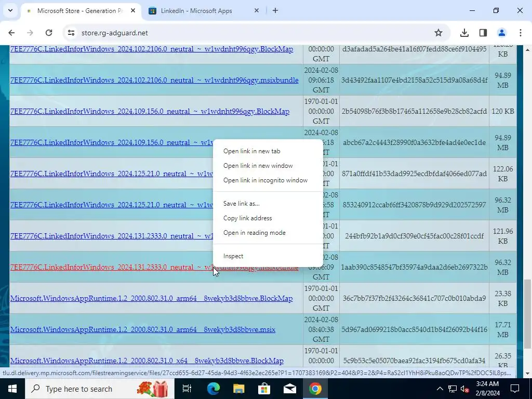The image size is (532, 399).
Task: Click the taskbar search box
Action: (99, 389)
